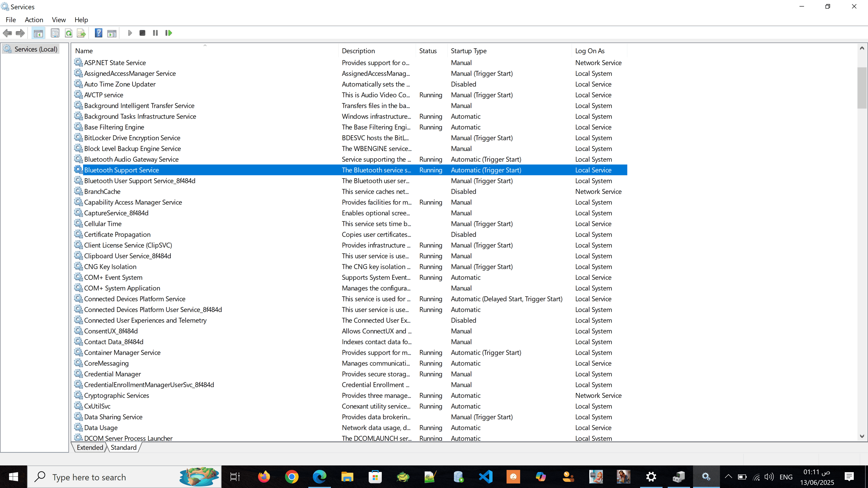868x488 pixels.
Task: Open the Action menu
Action: click(x=34, y=20)
